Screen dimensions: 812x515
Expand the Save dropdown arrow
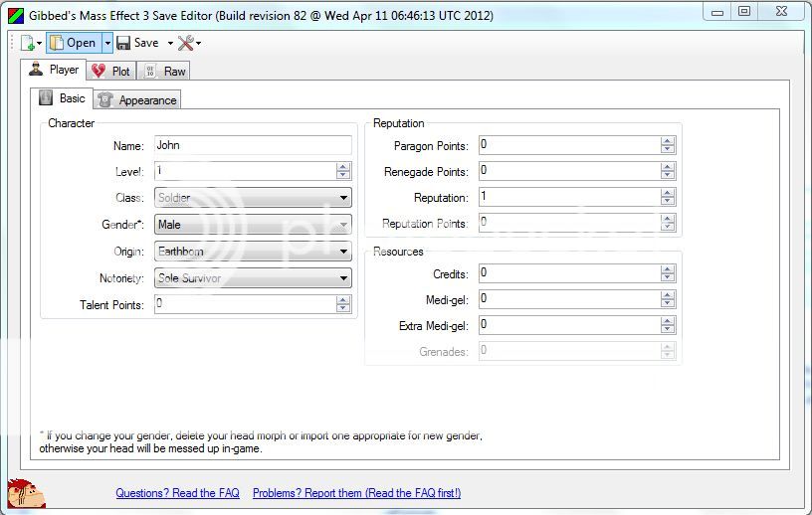click(170, 43)
